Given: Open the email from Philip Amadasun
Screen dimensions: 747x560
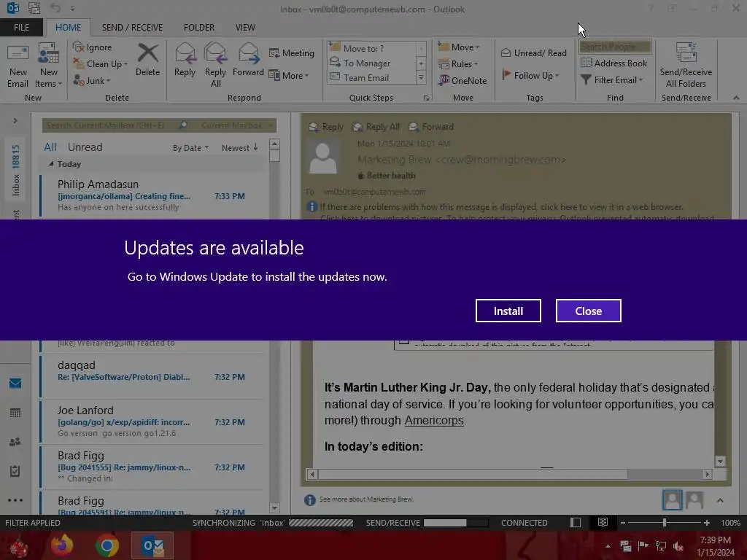Looking at the screenshot, I should coord(152,195).
